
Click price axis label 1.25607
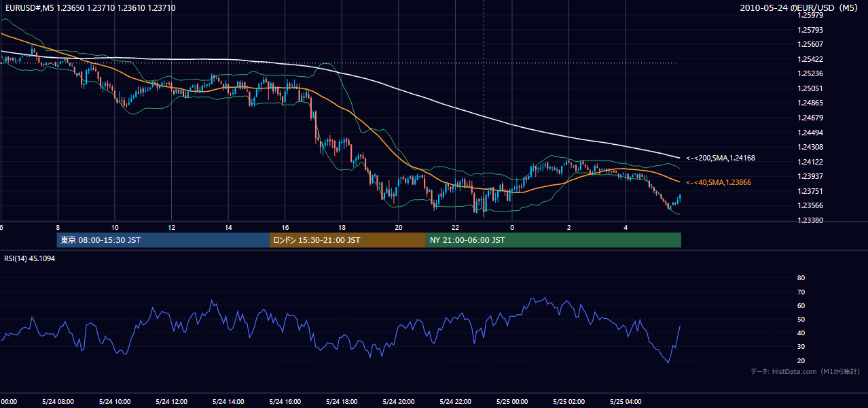810,44
